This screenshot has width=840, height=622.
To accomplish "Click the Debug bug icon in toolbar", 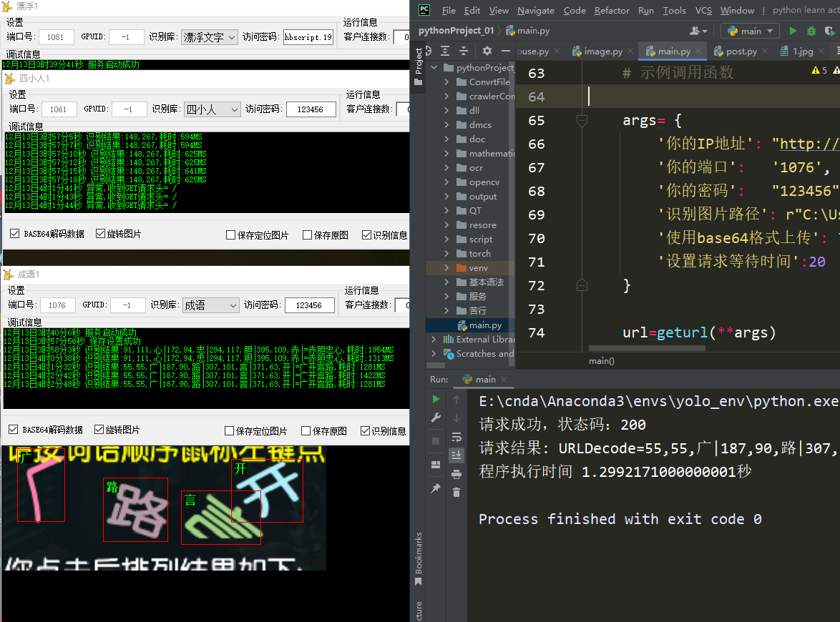I will click(x=811, y=31).
